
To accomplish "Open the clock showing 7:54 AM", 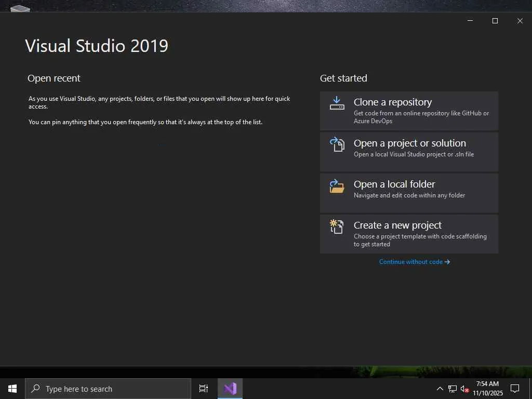I will 487,389.
